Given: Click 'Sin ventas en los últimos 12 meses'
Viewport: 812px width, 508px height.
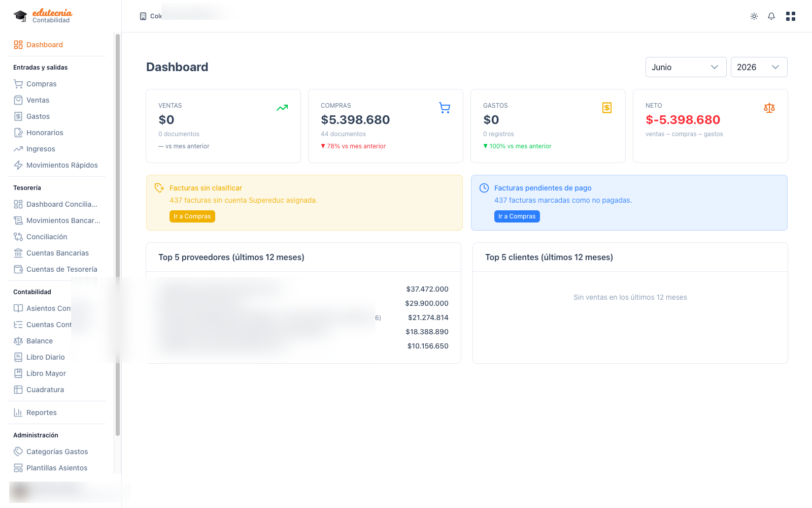Looking at the screenshot, I should tap(630, 297).
